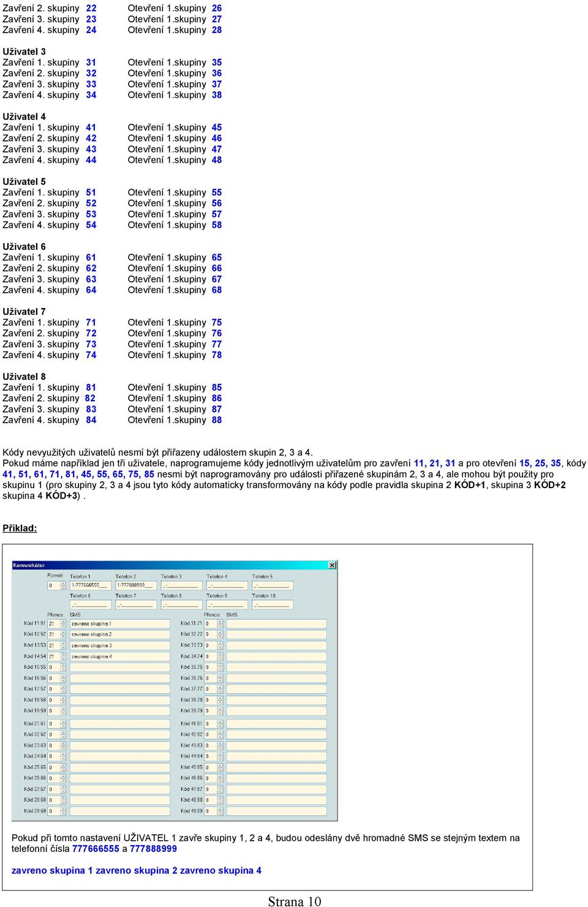The image size is (588, 907).
Task: Click the SMS field for Kód 19:59
Action: pyautogui.click(x=120, y=711)
